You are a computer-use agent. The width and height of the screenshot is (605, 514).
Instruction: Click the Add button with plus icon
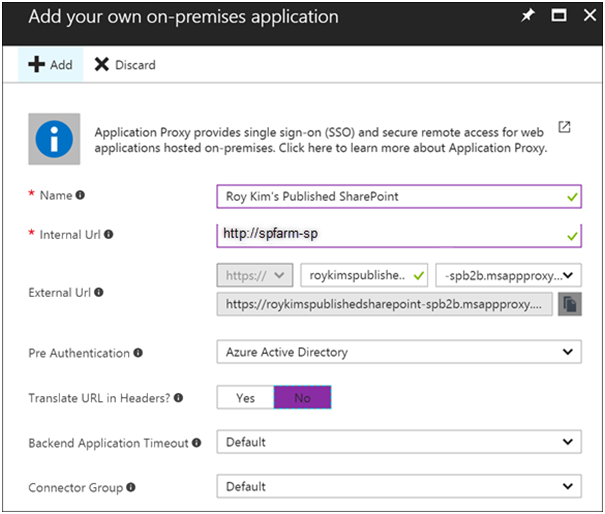point(51,64)
